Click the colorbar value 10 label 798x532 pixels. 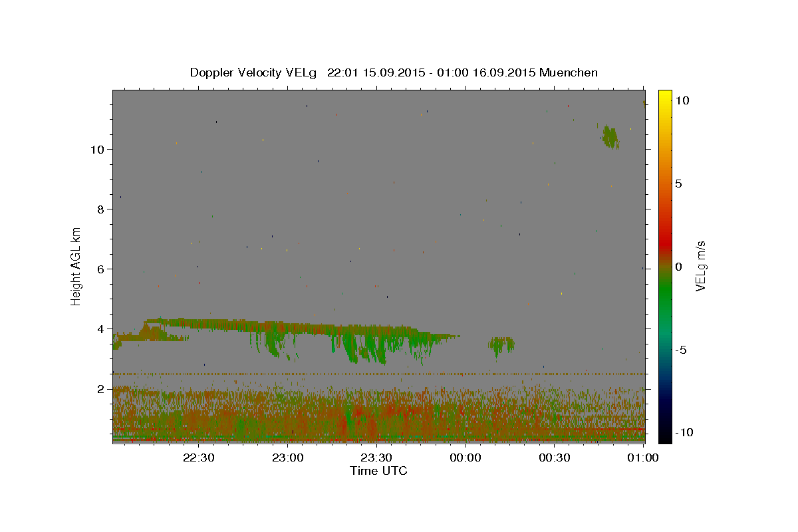click(x=682, y=100)
